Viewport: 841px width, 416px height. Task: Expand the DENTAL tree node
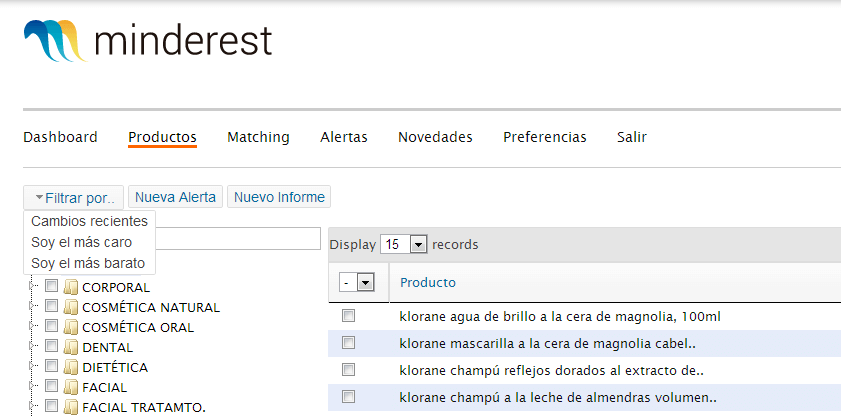pos(31,346)
